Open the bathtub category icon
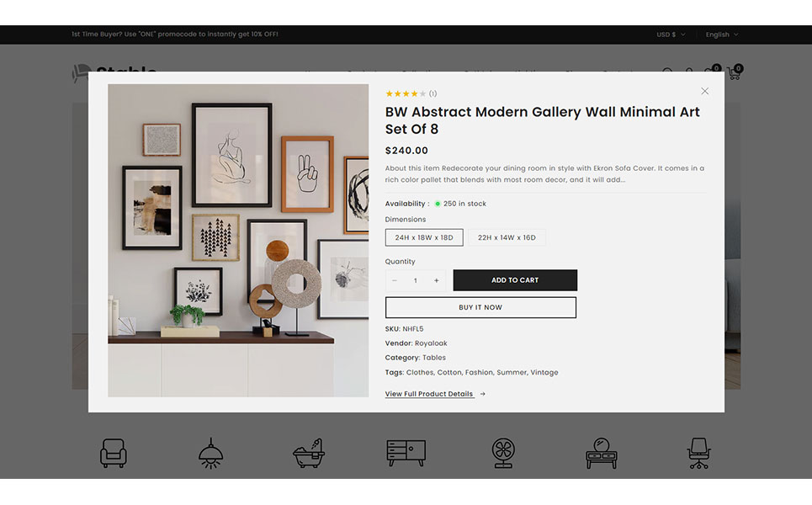 (x=309, y=453)
